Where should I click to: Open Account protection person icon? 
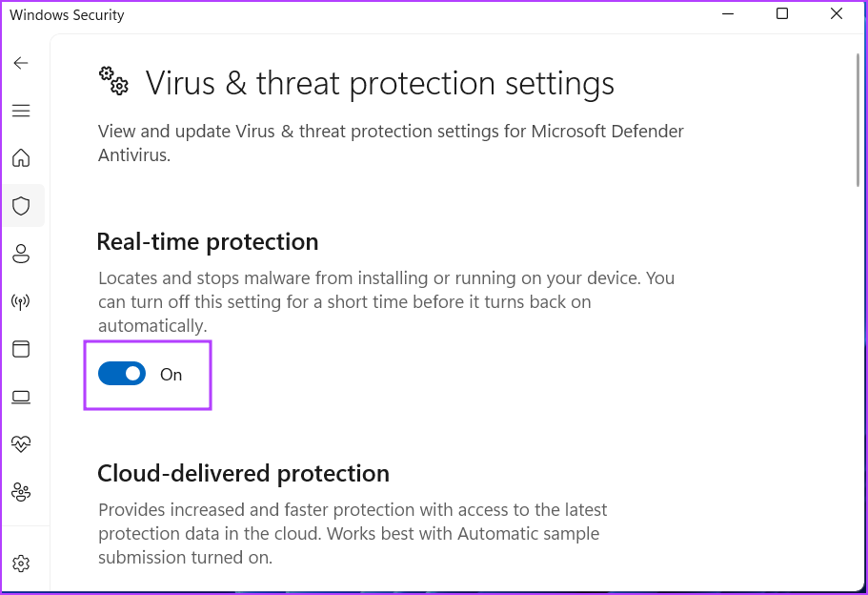pos(21,254)
